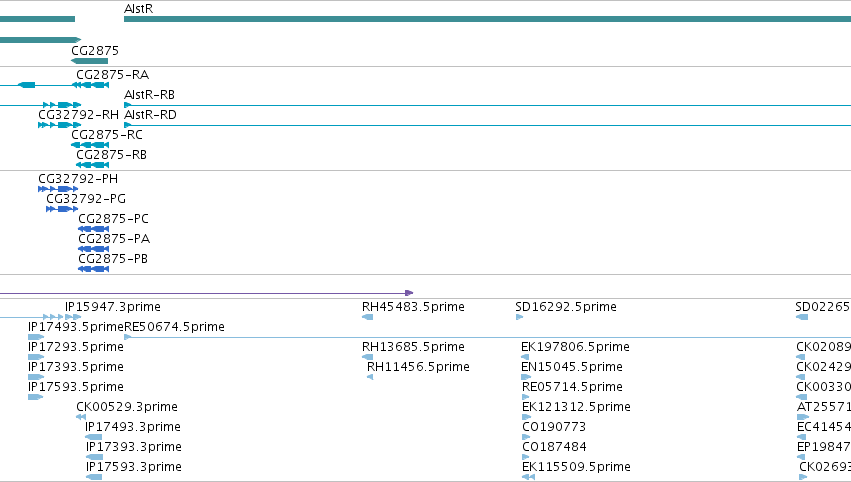The image size is (851, 482).
Task: Select the CO190773 EST label
Action: [x=554, y=427]
